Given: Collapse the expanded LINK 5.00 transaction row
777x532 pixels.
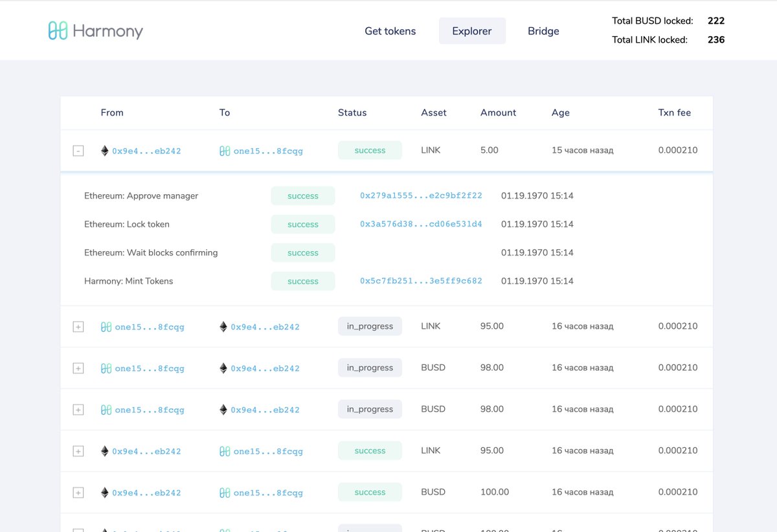Looking at the screenshot, I should pos(78,151).
